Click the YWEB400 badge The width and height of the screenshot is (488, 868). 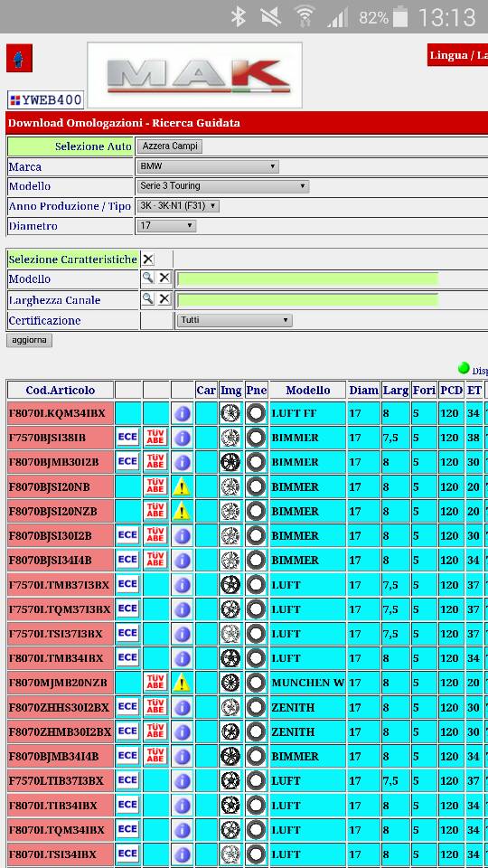pyautogui.click(x=45, y=100)
